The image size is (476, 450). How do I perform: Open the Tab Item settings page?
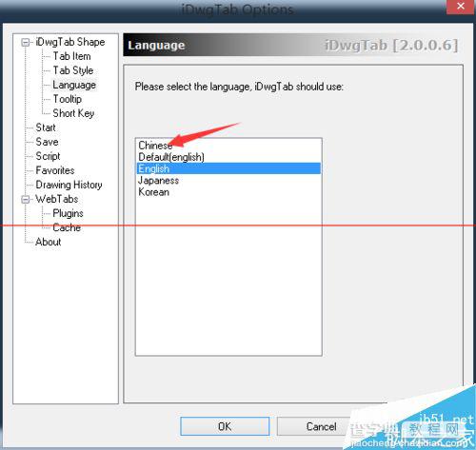click(71, 56)
